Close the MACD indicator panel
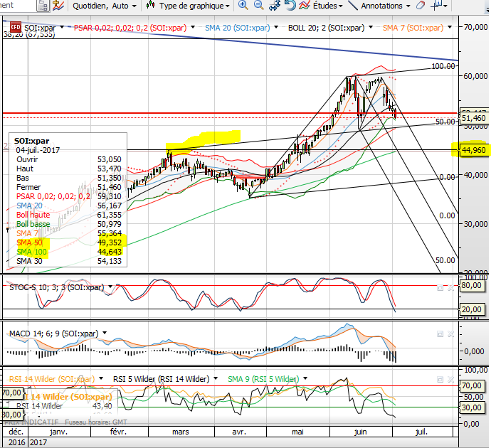This screenshot has width=491, height=448. 450,334
